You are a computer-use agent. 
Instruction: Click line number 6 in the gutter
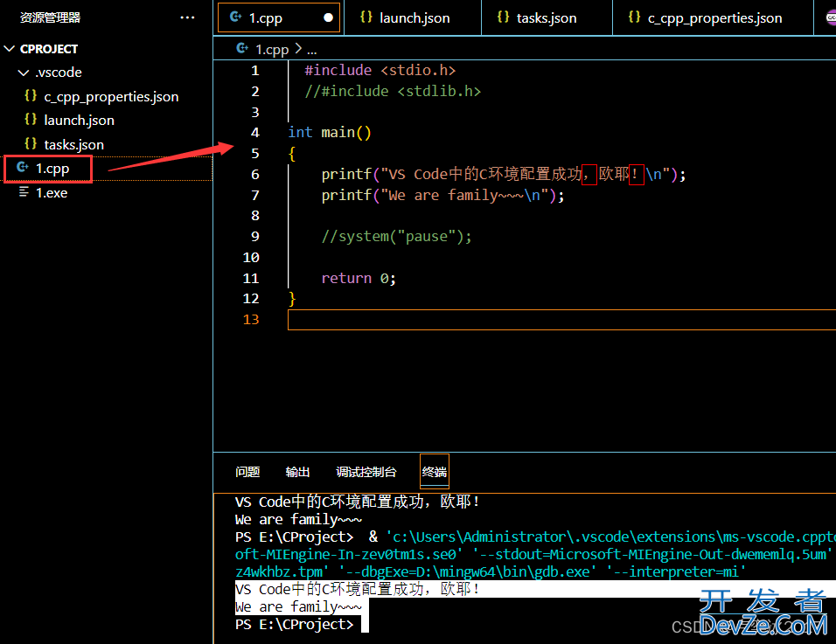(x=254, y=174)
